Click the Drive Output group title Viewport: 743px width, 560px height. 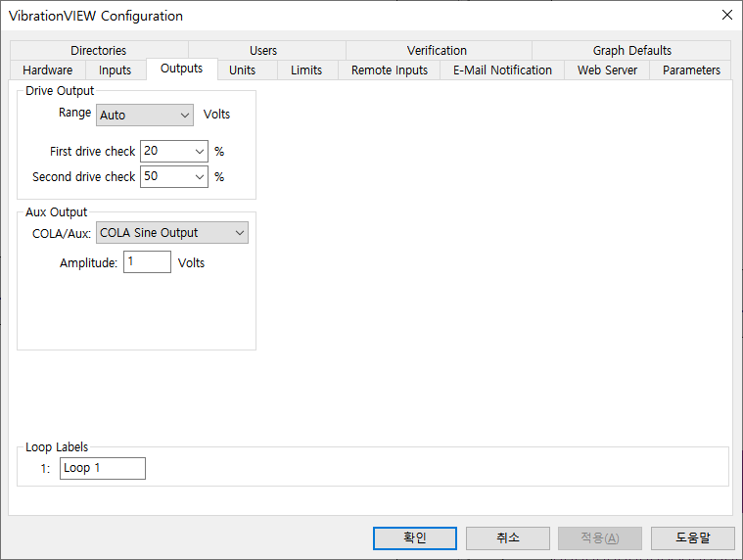60,91
